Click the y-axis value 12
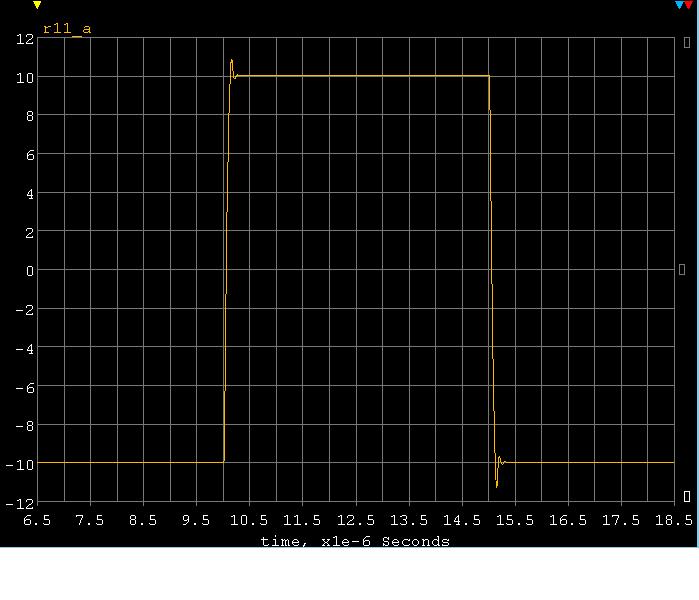699x600 pixels. point(25,39)
